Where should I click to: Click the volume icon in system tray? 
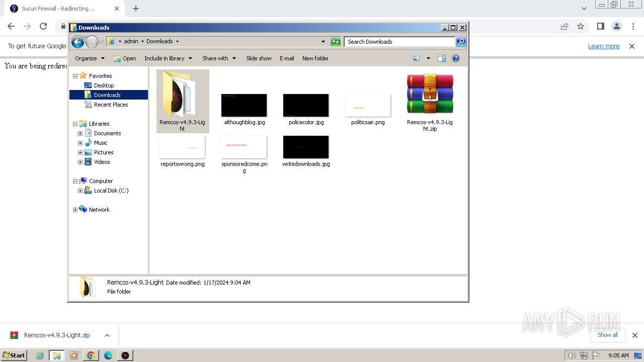572,355
